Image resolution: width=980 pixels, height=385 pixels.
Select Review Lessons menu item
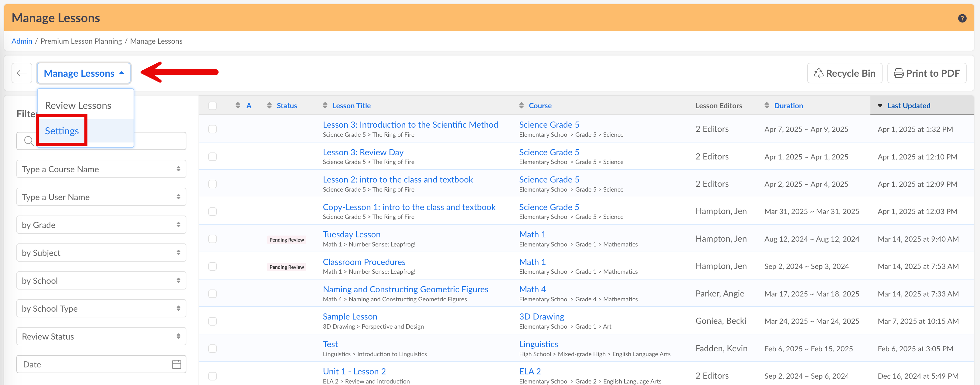point(78,105)
